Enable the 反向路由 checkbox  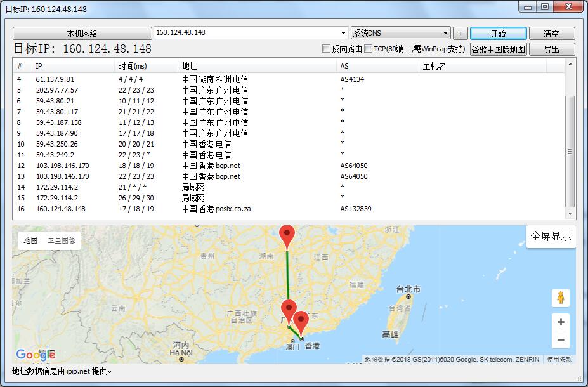pyautogui.click(x=327, y=49)
